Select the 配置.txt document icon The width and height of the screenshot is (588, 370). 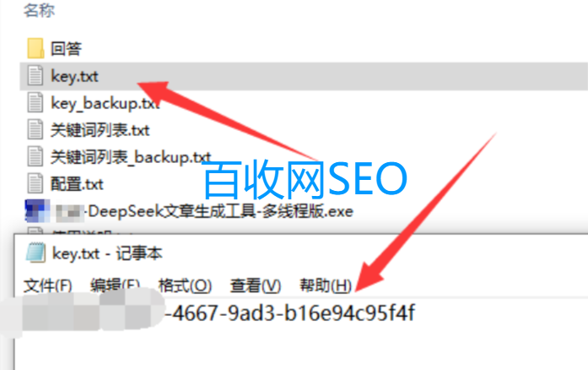(x=35, y=183)
